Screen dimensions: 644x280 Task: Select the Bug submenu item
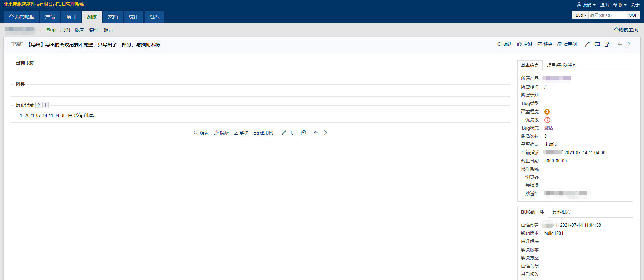51,30
